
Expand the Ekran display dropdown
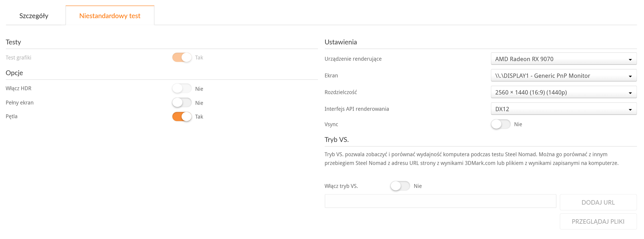tap(564, 75)
